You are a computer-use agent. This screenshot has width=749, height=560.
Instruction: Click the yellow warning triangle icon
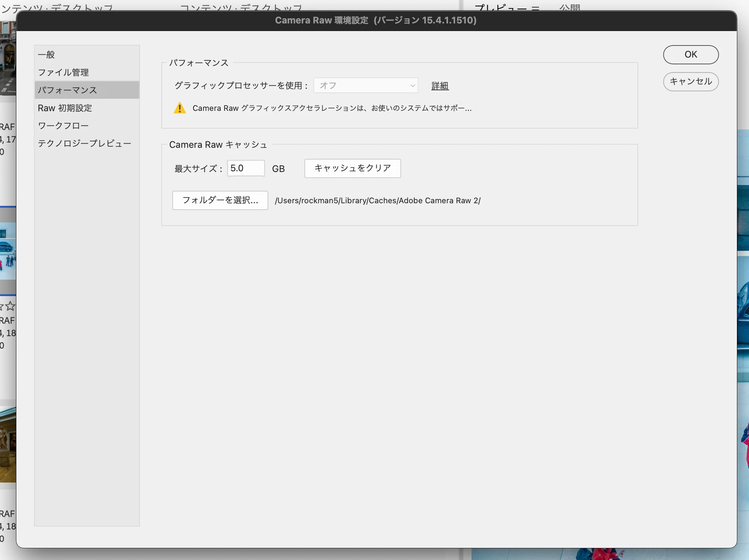click(x=180, y=108)
